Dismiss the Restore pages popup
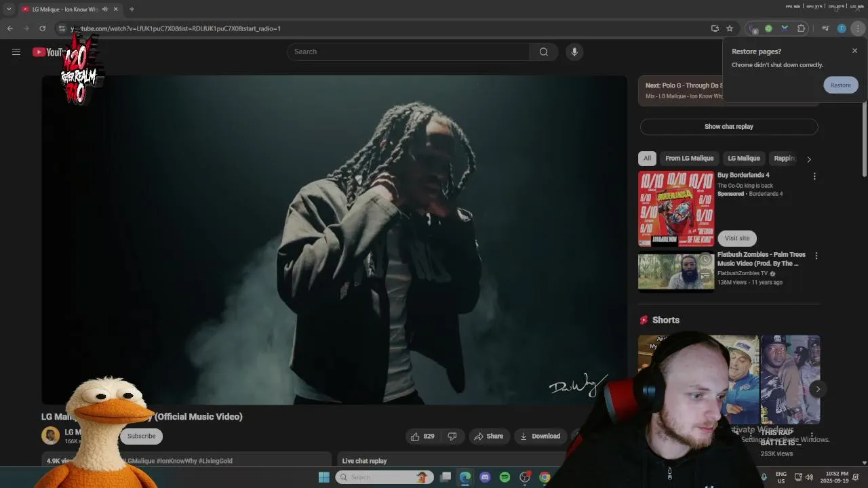The height and width of the screenshot is (488, 868). (854, 51)
